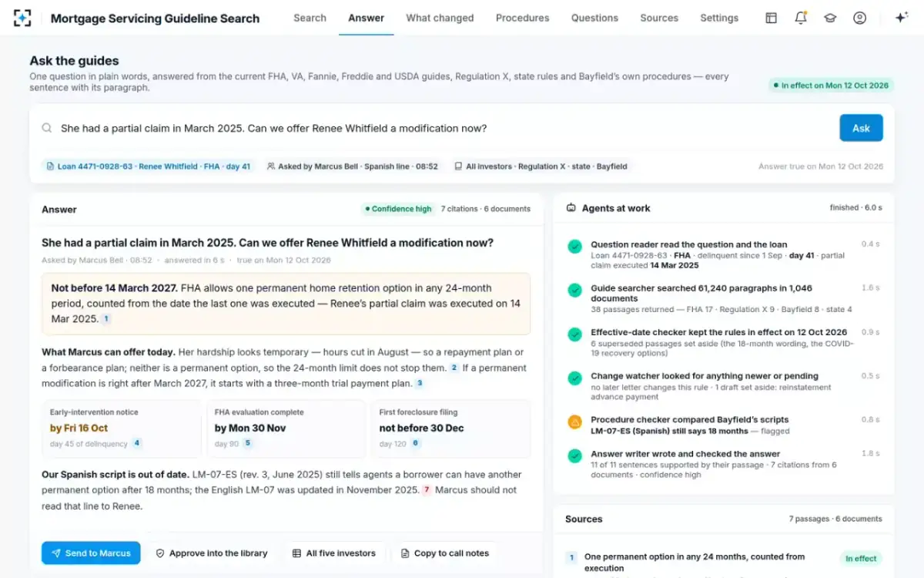Open citation 5 on FHA evaluation card

coord(248,443)
